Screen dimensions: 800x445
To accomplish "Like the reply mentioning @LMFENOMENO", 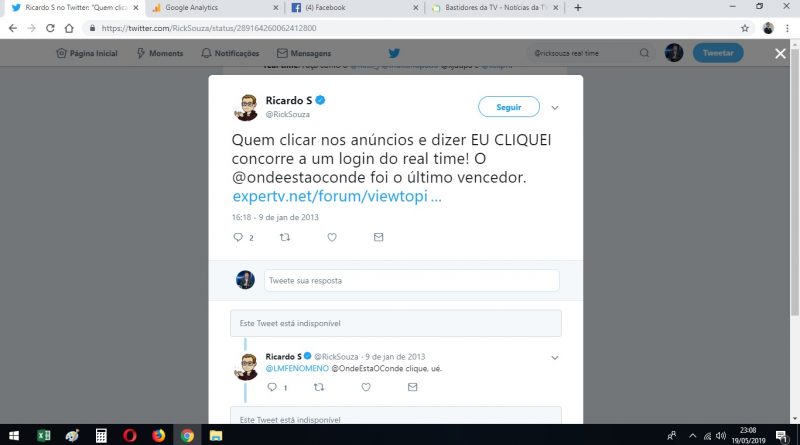I will coord(366,387).
